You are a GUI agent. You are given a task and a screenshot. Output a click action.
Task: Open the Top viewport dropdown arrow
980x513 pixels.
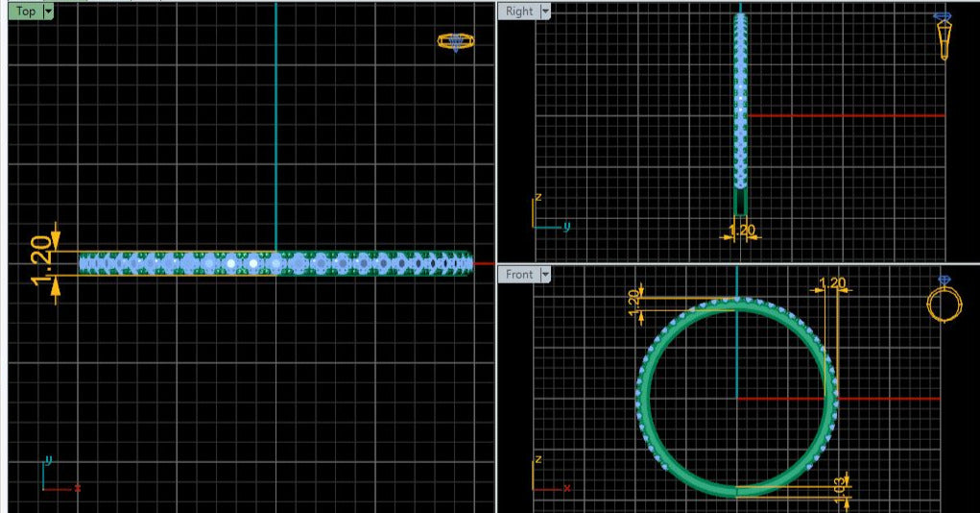pos(48,12)
